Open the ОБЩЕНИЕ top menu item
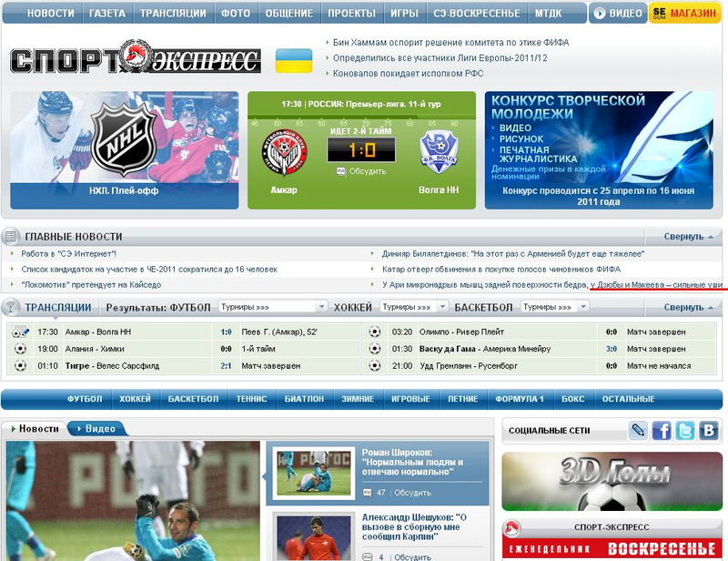 tap(288, 14)
